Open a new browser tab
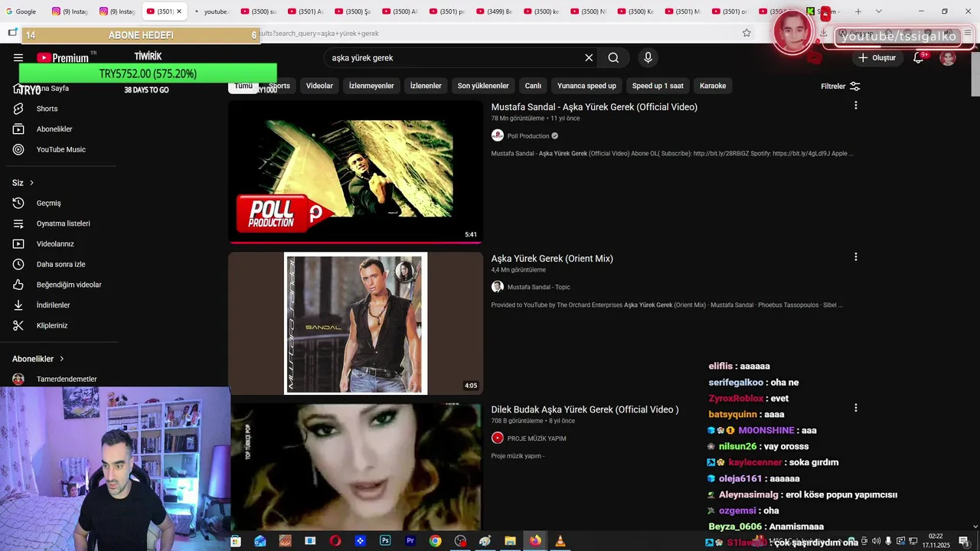 pyautogui.click(x=858, y=11)
